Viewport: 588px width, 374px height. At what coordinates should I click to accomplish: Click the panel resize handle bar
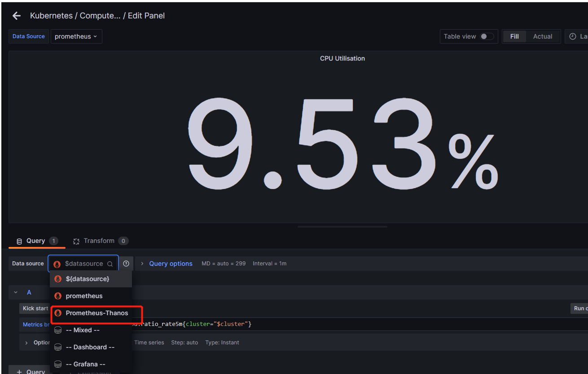342,227
